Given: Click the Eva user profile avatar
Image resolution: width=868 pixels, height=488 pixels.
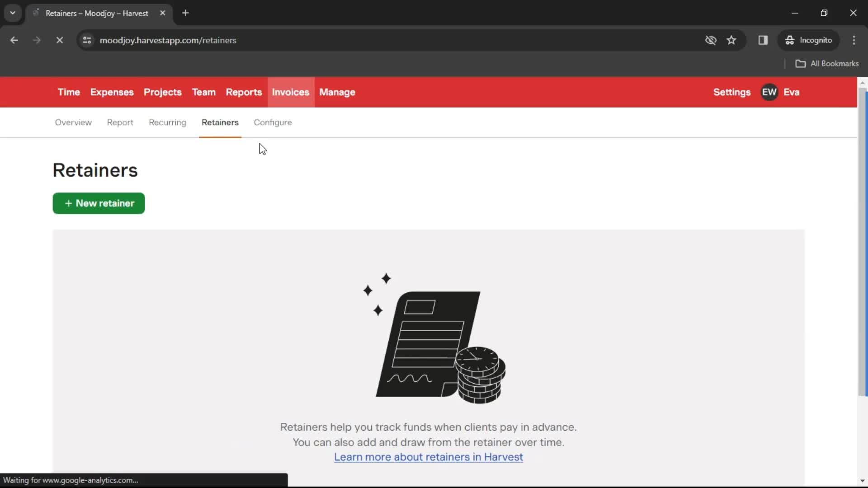Looking at the screenshot, I should tap(770, 92).
